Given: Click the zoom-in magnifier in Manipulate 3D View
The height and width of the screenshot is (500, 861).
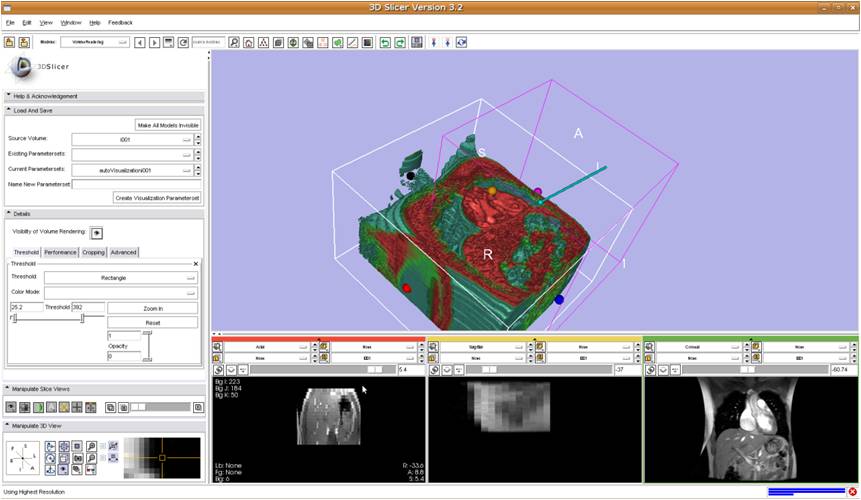Looking at the screenshot, I should 91,446.
